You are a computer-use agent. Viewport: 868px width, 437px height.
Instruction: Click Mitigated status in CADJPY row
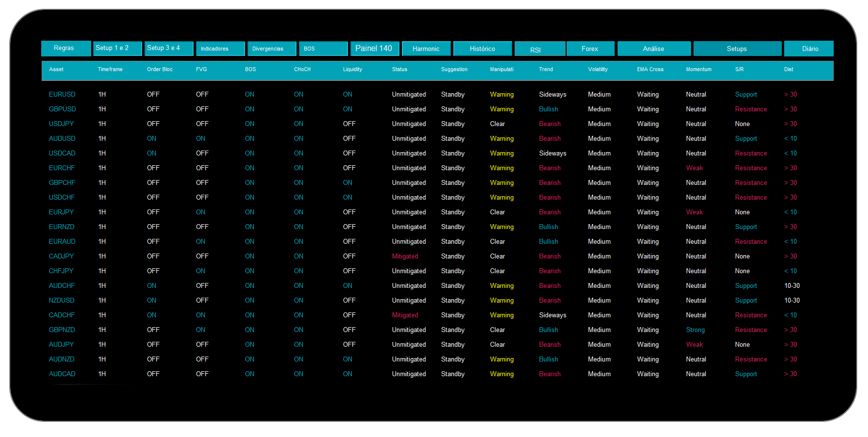click(405, 257)
